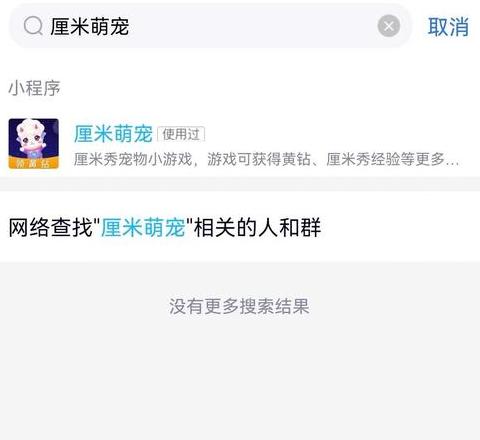
Task: Clear the search text with X icon
Action: (x=389, y=26)
